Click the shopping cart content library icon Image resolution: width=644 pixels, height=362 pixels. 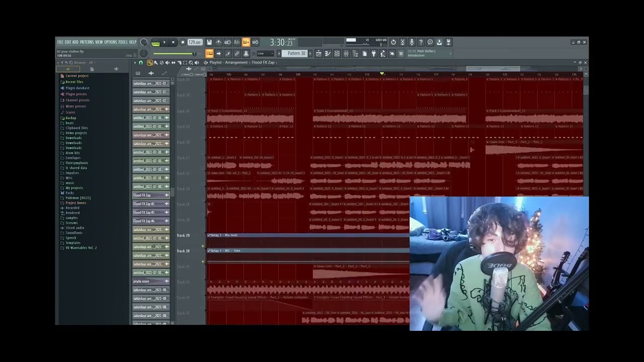coord(400,53)
